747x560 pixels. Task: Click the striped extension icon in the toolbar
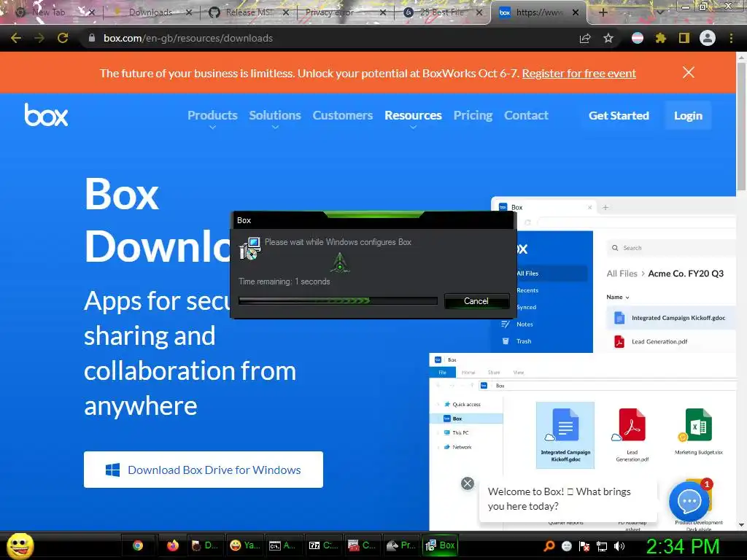638,38
